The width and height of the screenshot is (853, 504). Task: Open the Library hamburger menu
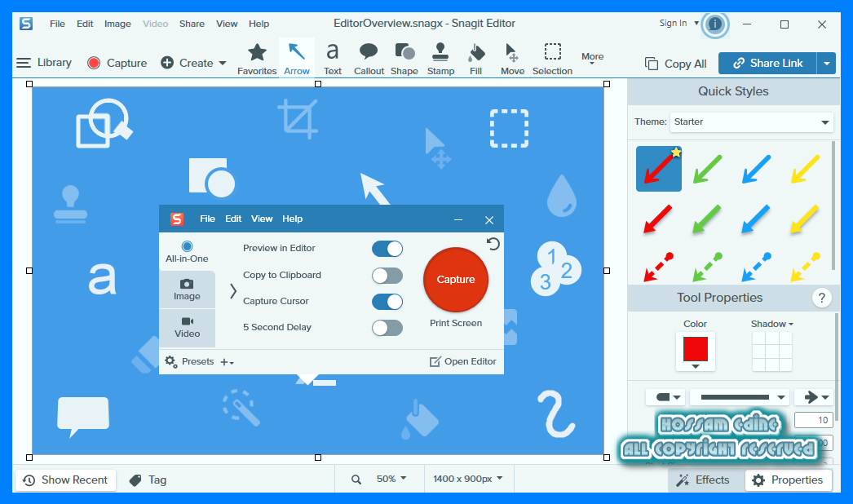point(24,63)
